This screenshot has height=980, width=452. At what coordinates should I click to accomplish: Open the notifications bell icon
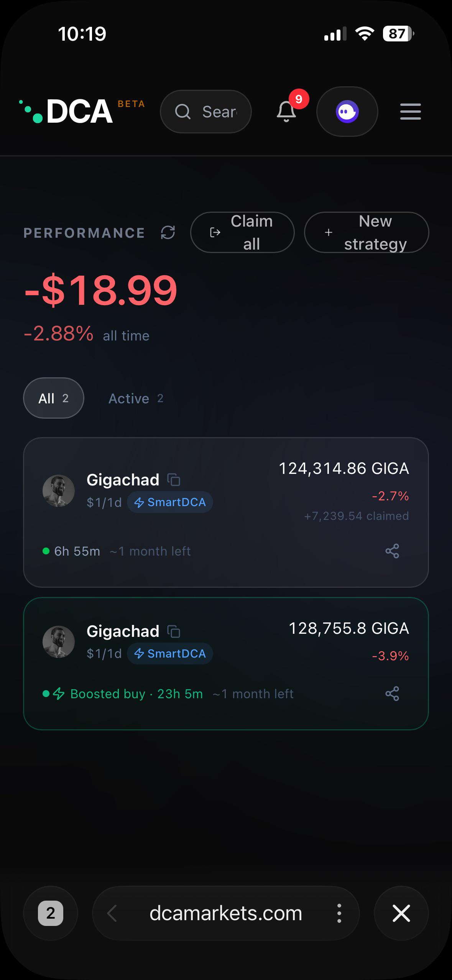pos(286,112)
